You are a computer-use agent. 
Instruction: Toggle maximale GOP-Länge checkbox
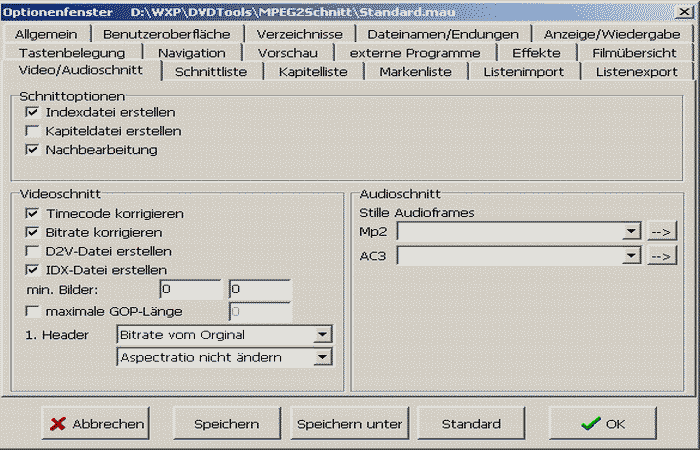coord(33,312)
